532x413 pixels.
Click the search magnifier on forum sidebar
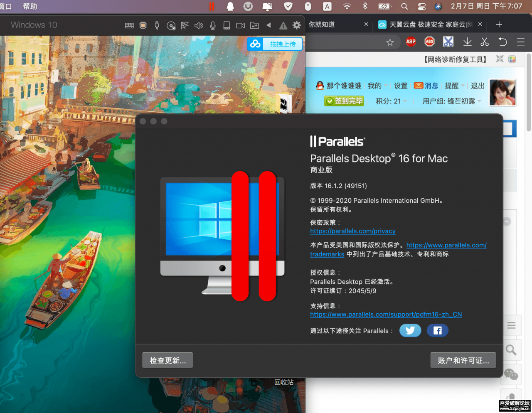coord(511,350)
